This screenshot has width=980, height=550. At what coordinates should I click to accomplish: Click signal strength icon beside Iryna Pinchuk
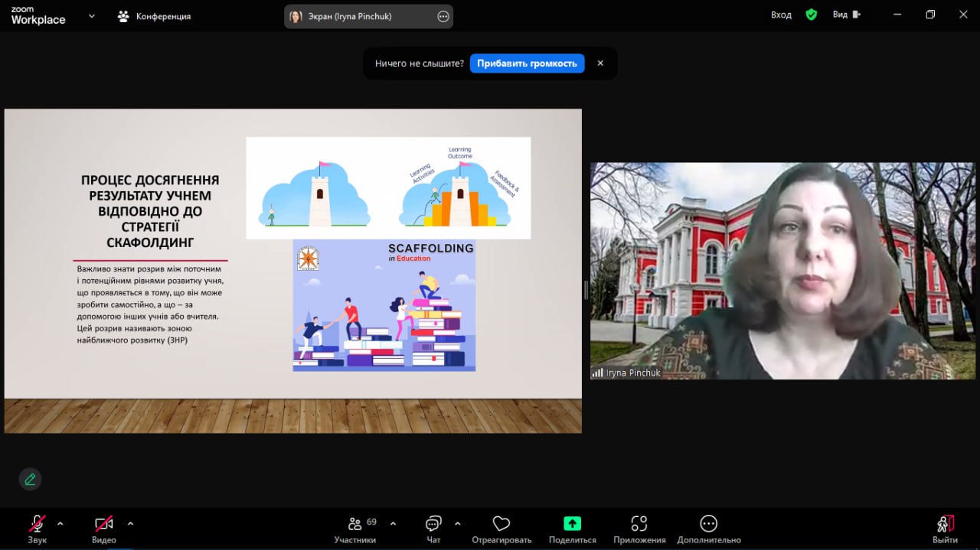(x=597, y=373)
